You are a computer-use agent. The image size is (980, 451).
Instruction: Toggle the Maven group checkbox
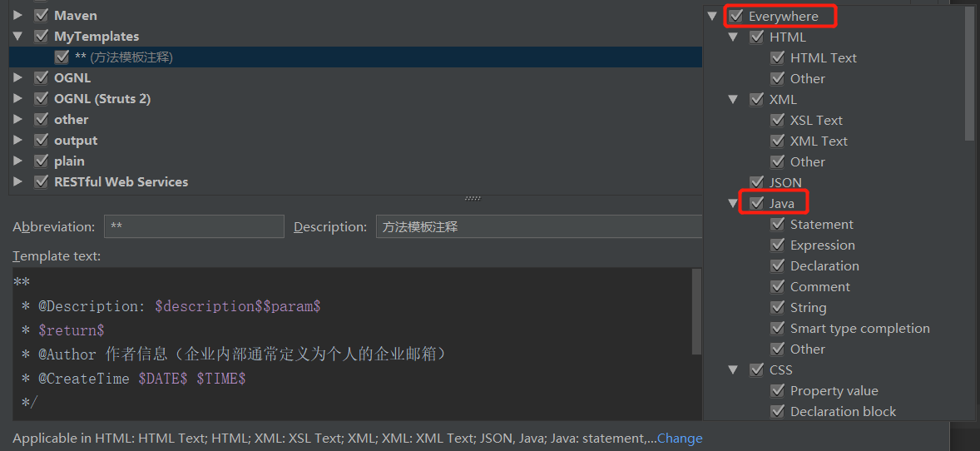point(42,15)
